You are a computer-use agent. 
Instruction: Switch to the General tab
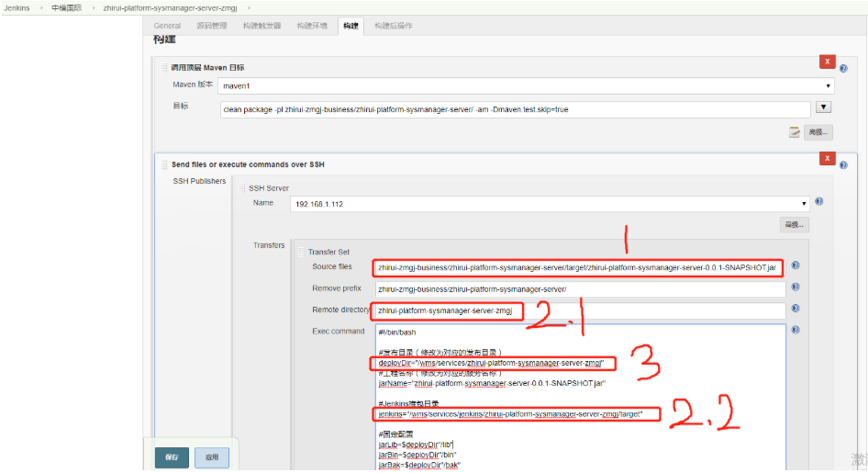[167, 26]
